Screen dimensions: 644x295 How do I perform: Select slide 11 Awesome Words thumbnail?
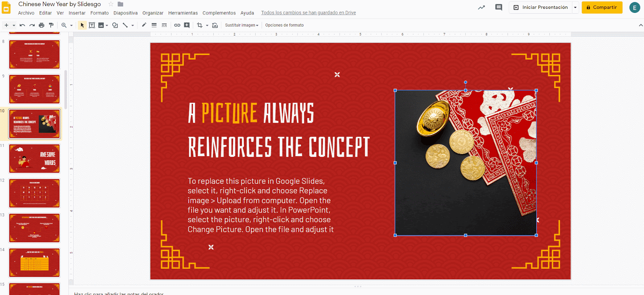coord(34,159)
